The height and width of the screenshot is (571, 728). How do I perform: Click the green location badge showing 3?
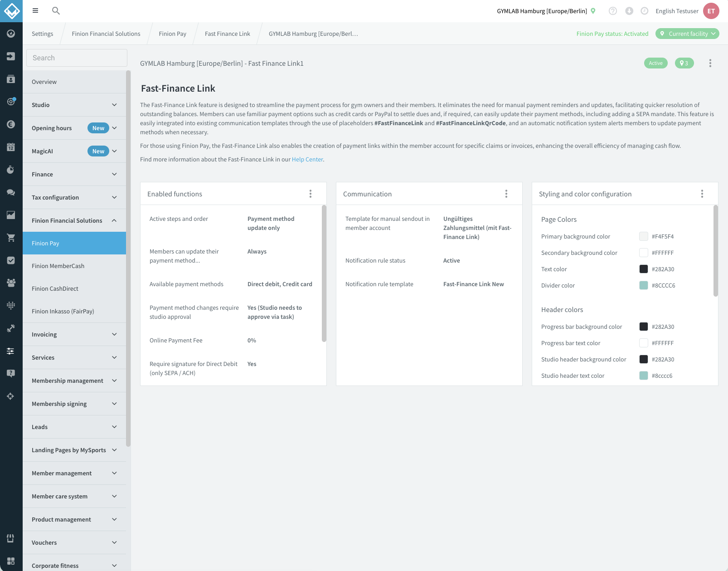(684, 63)
